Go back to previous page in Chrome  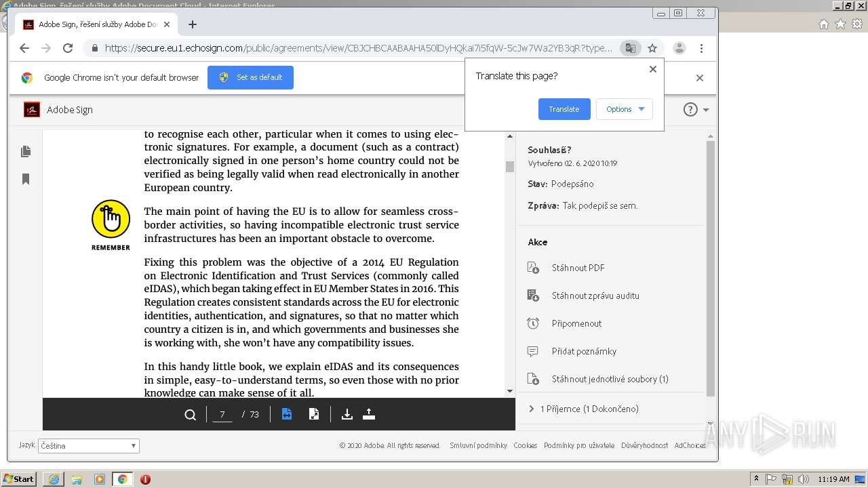pos(24,48)
